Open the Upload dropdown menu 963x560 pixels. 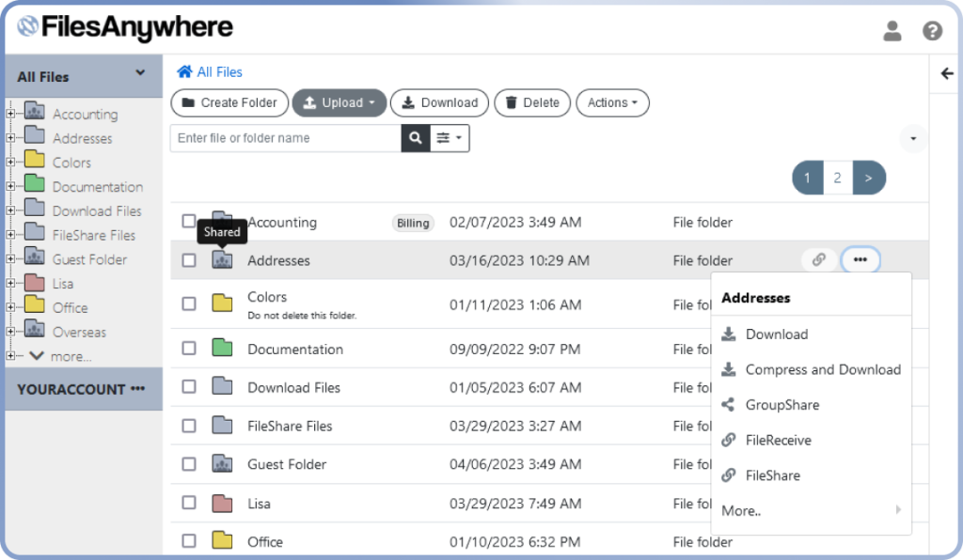pos(339,102)
